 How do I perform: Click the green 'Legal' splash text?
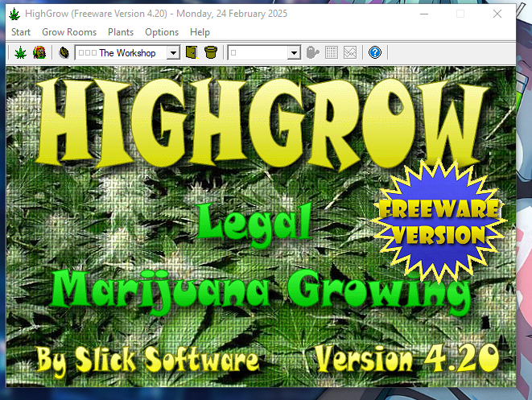[254, 224]
